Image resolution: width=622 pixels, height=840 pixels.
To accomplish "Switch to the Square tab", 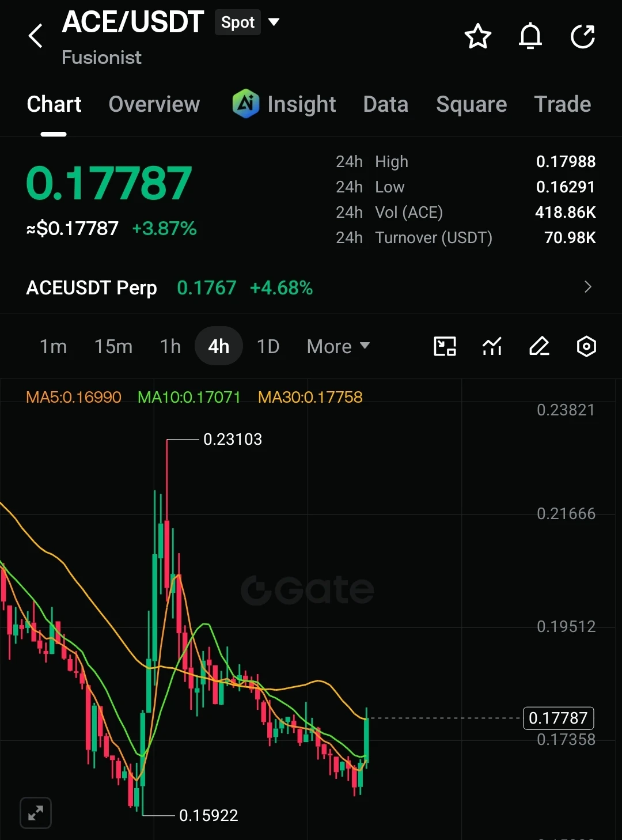I will [x=472, y=104].
